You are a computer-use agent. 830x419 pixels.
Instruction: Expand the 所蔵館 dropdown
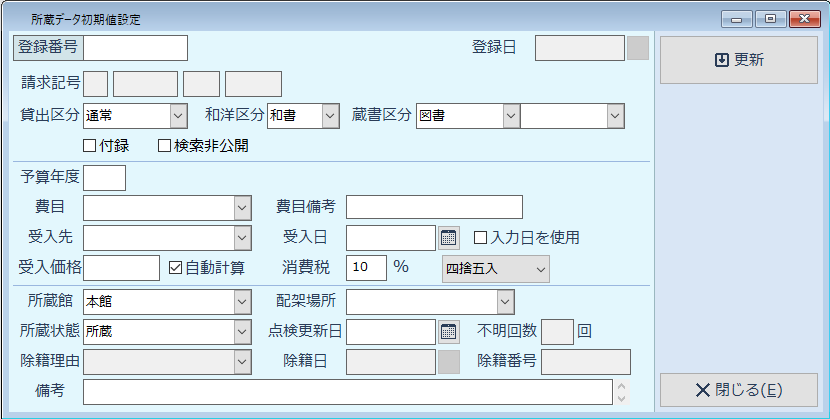[242, 302]
